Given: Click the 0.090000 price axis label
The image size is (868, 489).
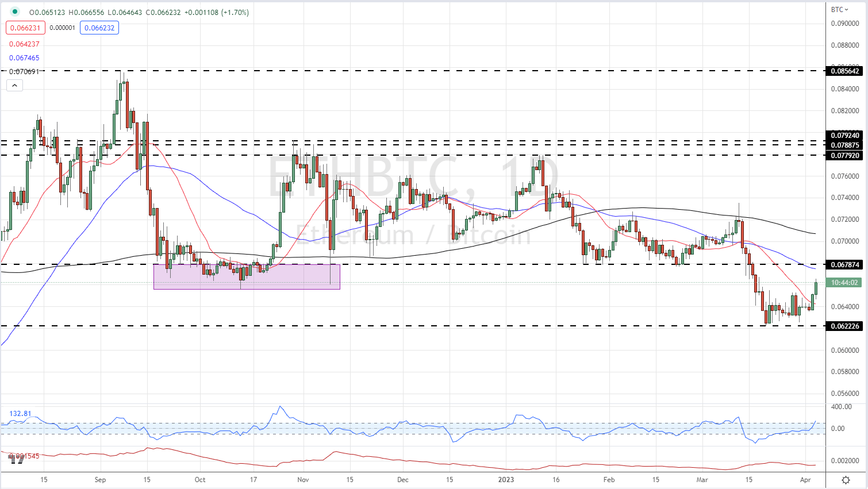Looking at the screenshot, I should pos(845,24).
